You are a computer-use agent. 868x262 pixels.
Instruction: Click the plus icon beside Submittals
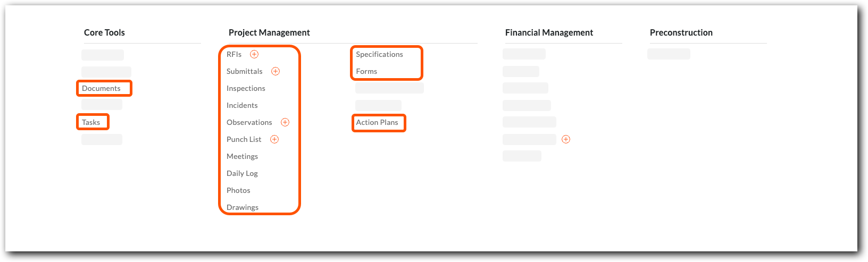276,71
